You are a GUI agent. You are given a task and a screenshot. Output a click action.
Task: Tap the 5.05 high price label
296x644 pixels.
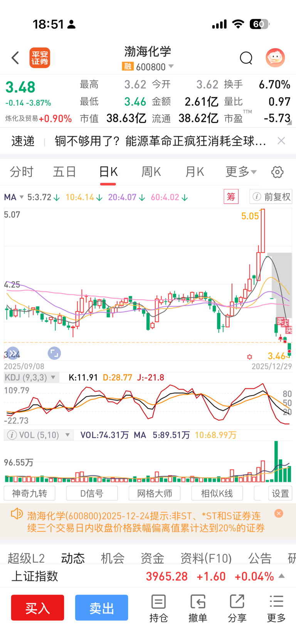[x=250, y=216]
